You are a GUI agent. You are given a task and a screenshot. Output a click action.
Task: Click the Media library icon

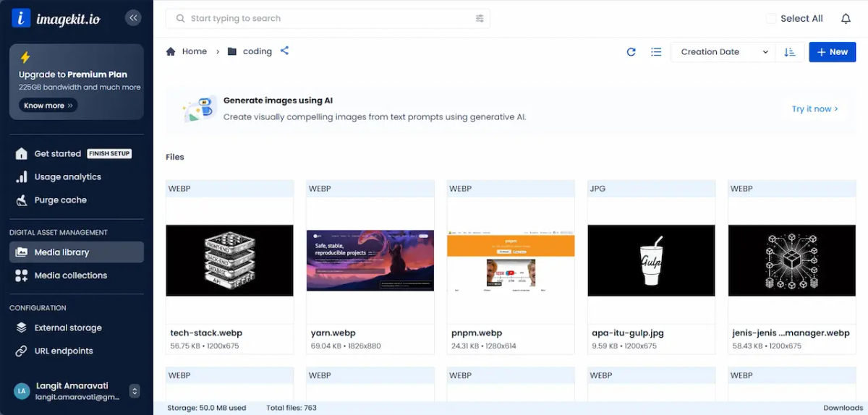(21, 252)
